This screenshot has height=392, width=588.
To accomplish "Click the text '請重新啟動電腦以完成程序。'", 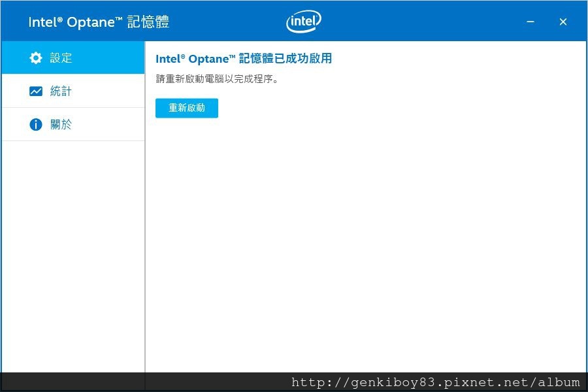I will pos(217,79).
